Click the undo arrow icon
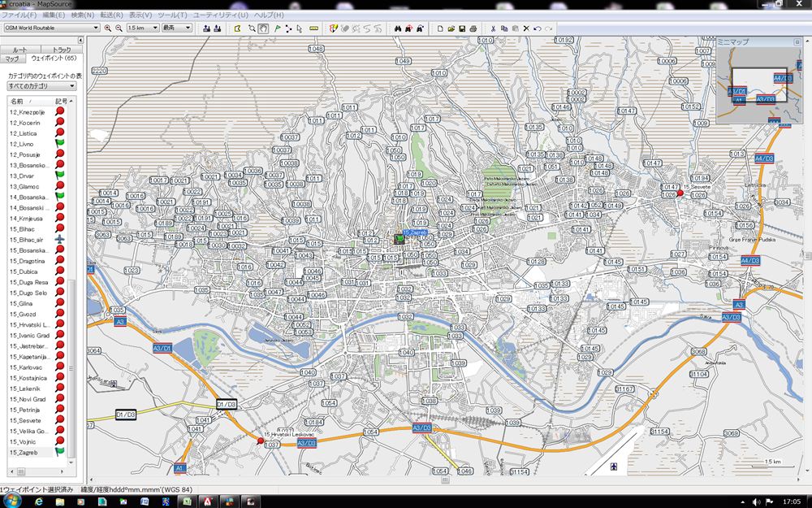The width and height of the screenshot is (812, 508). tap(538, 28)
